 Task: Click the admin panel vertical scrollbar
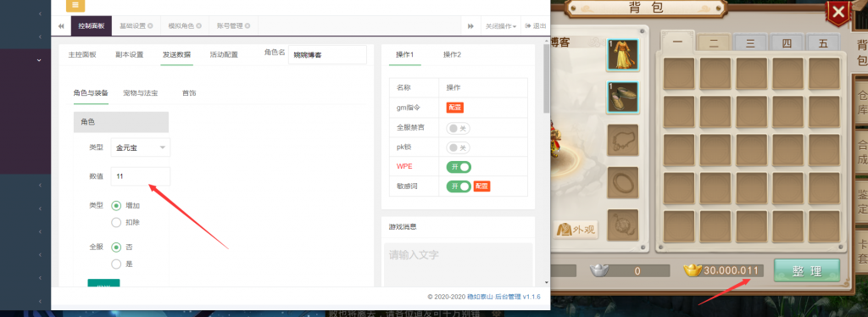pyautogui.click(x=547, y=79)
